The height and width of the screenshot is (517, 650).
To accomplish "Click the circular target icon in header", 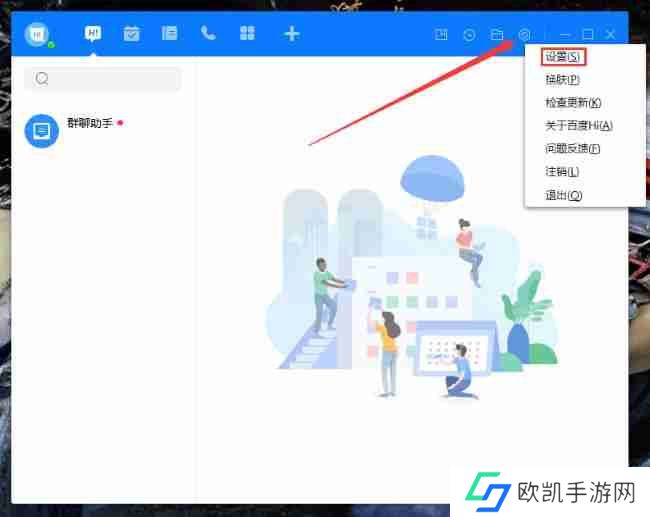I will click(469, 35).
